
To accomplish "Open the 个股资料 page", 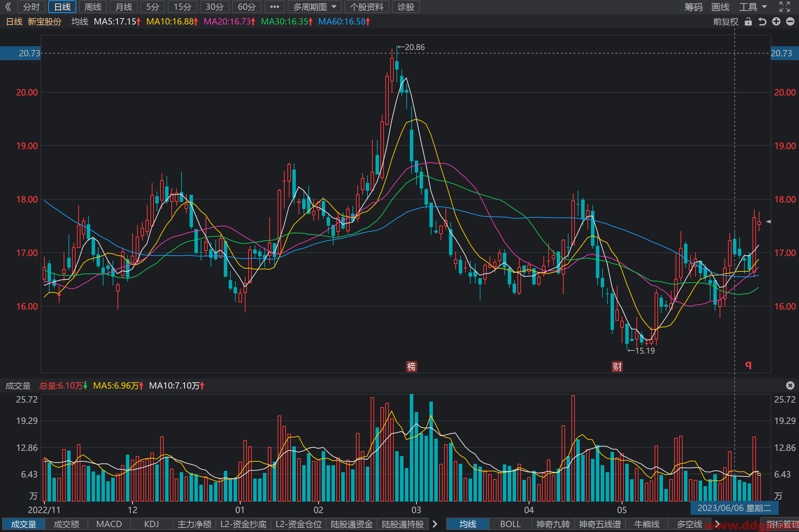I will click(367, 7).
